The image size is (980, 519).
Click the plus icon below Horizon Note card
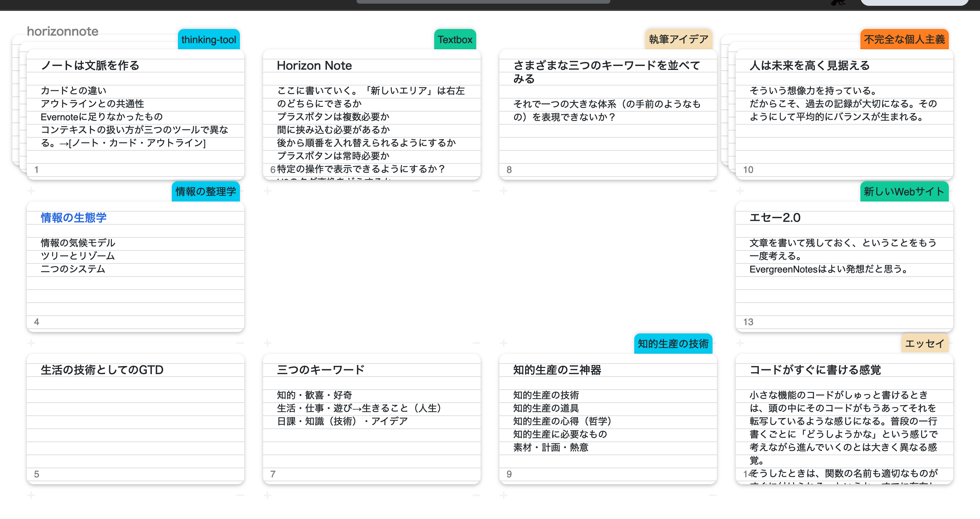267,191
